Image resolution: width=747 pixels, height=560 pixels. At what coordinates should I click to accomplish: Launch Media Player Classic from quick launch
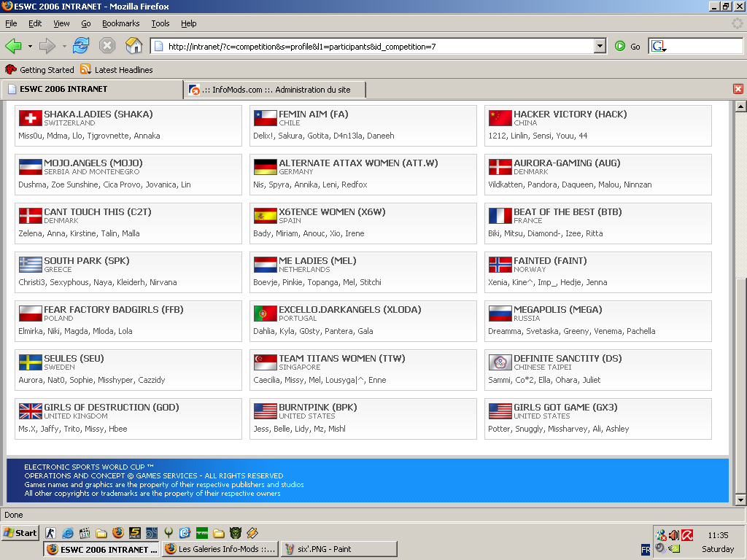coord(85,533)
